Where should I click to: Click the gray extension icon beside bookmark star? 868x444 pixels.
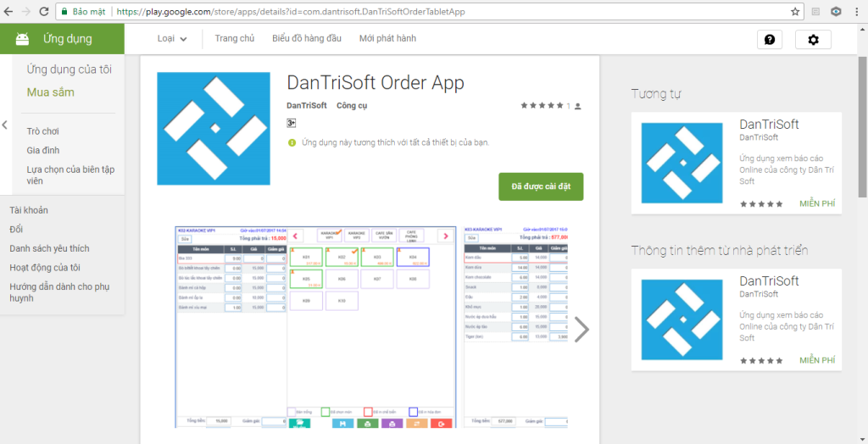tap(815, 11)
